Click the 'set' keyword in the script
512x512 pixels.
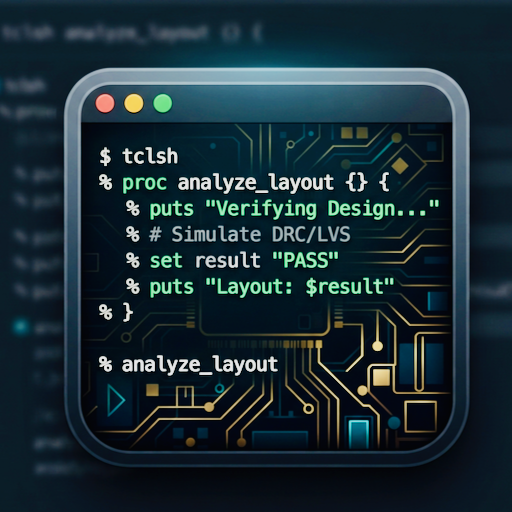pyautogui.click(x=166, y=261)
